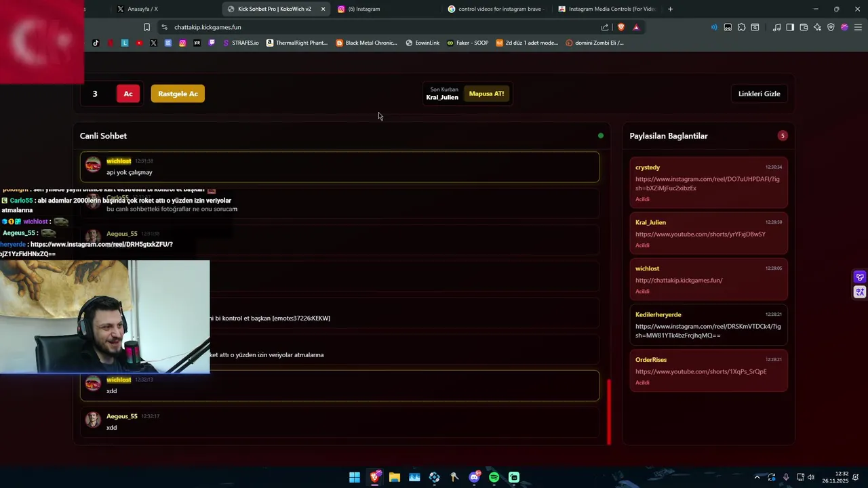
Task: Close the Kick Sohbet Pro tab
Action: [x=323, y=9]
